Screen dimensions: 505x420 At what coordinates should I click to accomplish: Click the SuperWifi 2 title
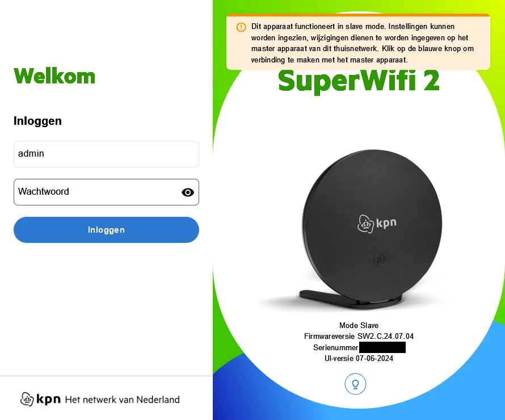point(359,81)
